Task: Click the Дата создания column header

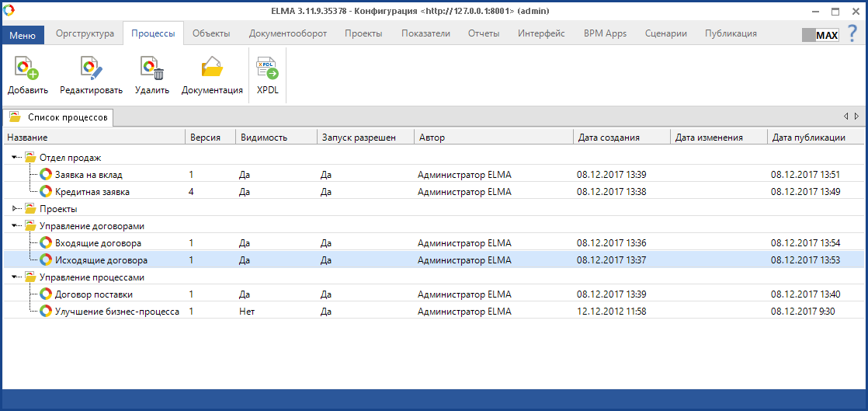Action: (608, 138)
